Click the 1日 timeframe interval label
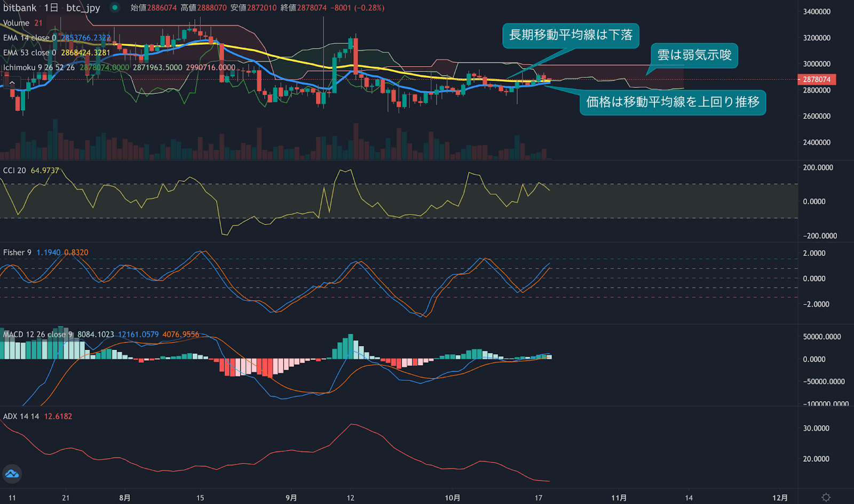Screen dimensions: 854x504 [x=51, y=7]
